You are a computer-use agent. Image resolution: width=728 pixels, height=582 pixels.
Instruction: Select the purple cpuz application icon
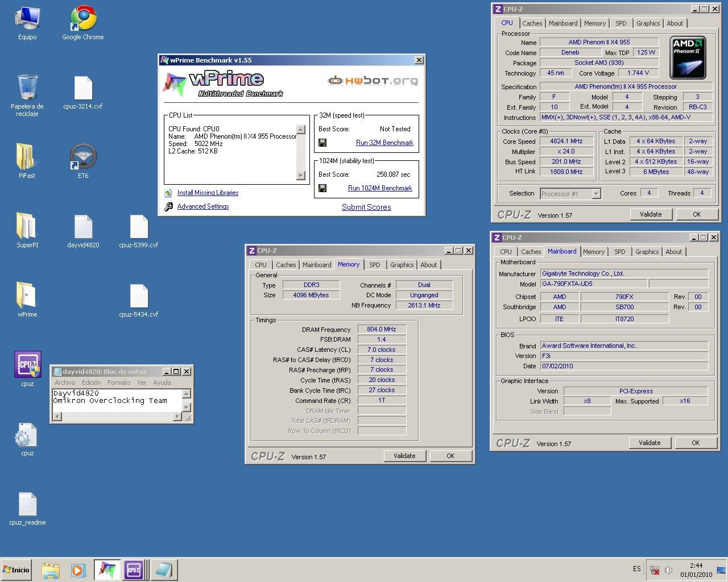pos(27,369)
